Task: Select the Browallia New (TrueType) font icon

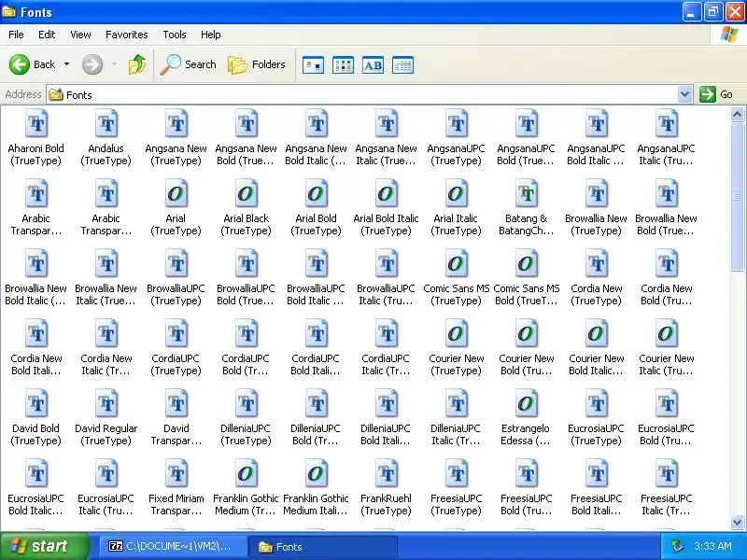Action: [x=597, y=194]
